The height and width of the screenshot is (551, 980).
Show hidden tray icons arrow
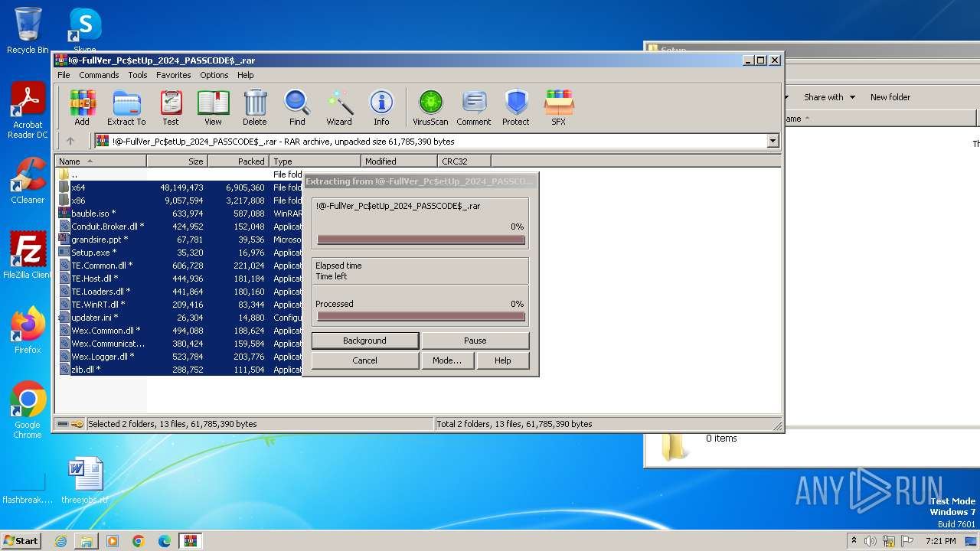(854, 541)
